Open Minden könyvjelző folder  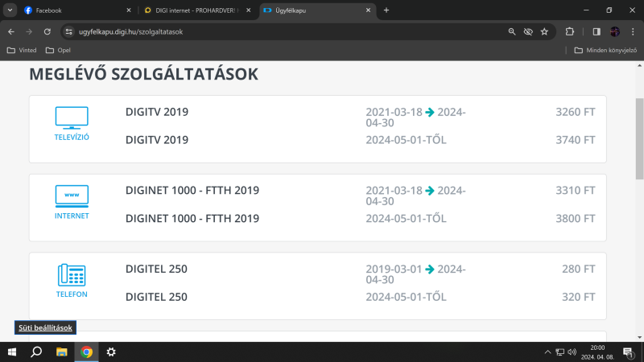[606, 50]
